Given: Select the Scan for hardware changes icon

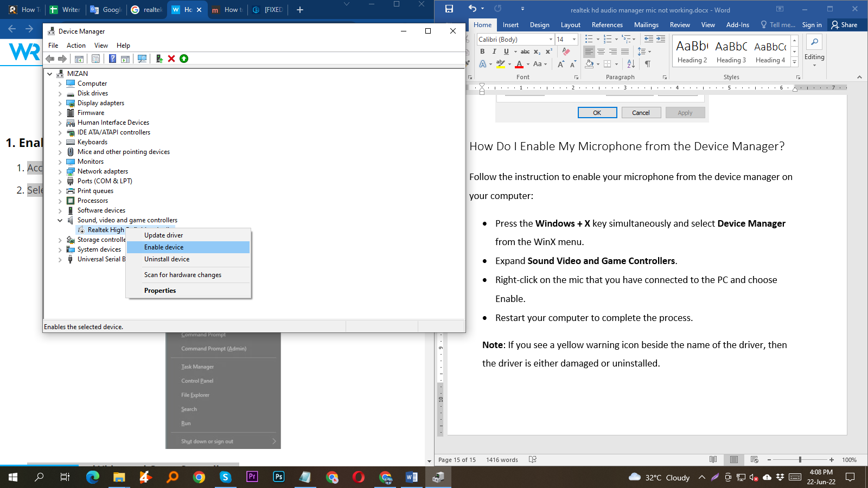Looking at the screenshot, I should click(142, 59).
